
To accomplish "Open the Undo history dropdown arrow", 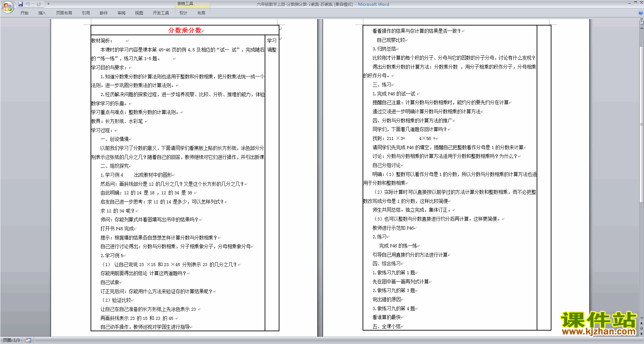I will [x=33, y=4].
